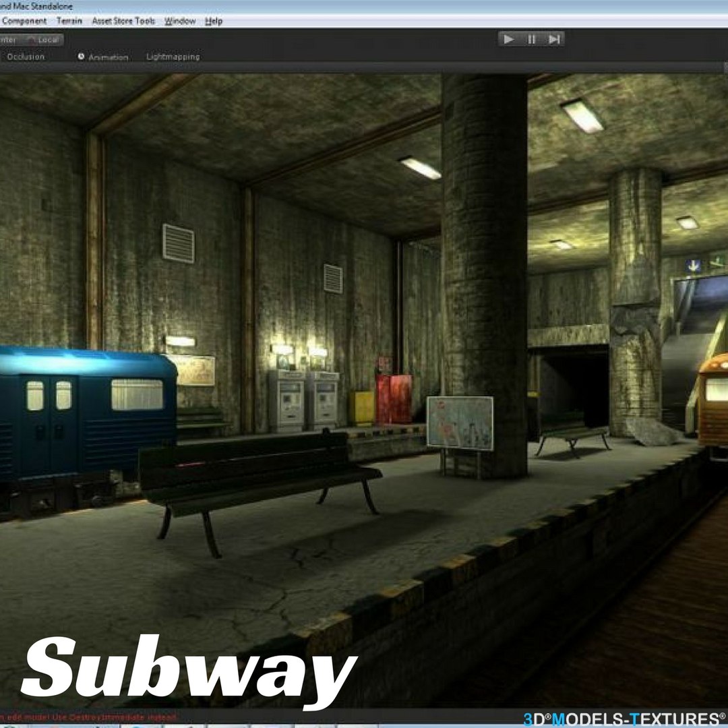Pause the game with Pause button

532,40
